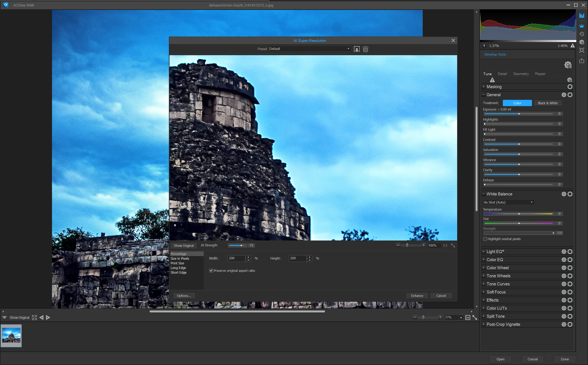Viewport: 588px width, 365px height.
Task: Select the image thumbnail in the filmstrip
Action: pos(11,335)
